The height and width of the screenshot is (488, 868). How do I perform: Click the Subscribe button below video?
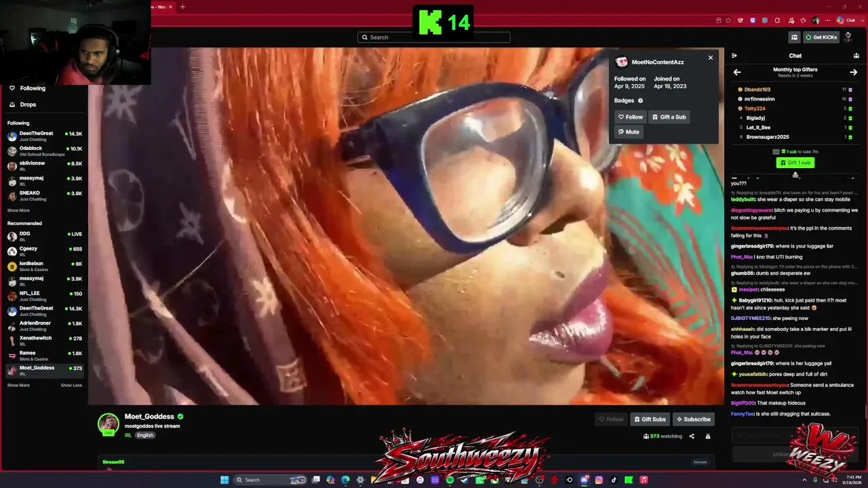coord(694,420)
